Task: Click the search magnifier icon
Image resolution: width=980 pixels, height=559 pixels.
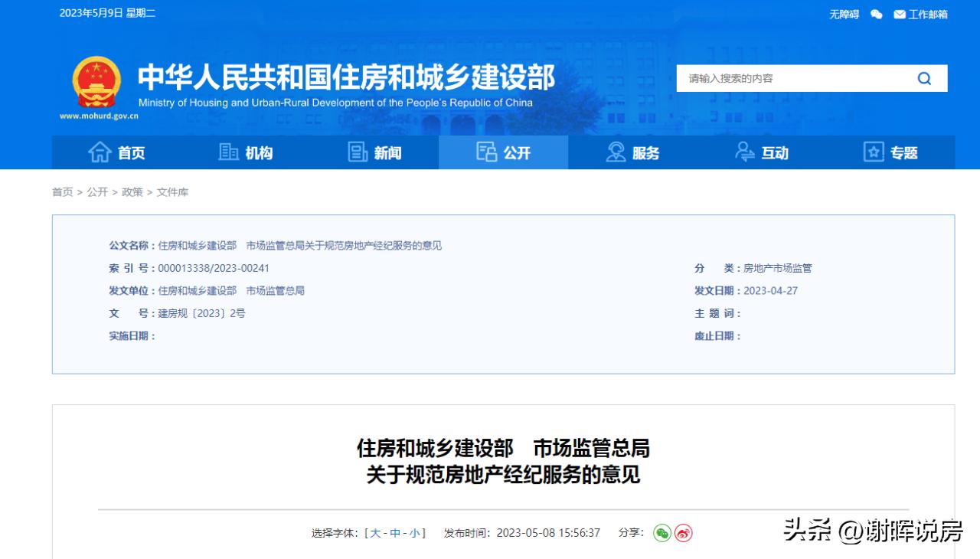Action: 923,77
